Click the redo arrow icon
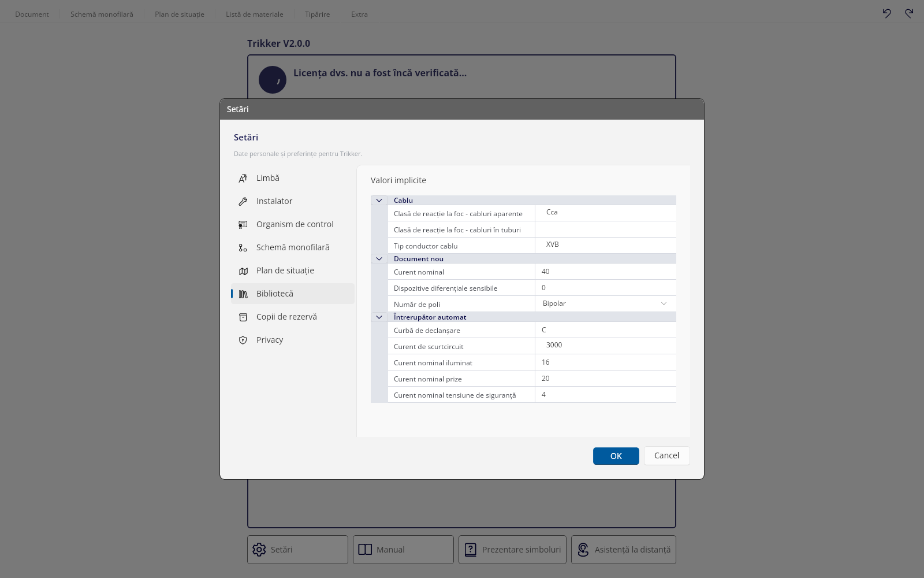Image resolution: width=924 pixels, height=578 pixels. tap(909, 13)
